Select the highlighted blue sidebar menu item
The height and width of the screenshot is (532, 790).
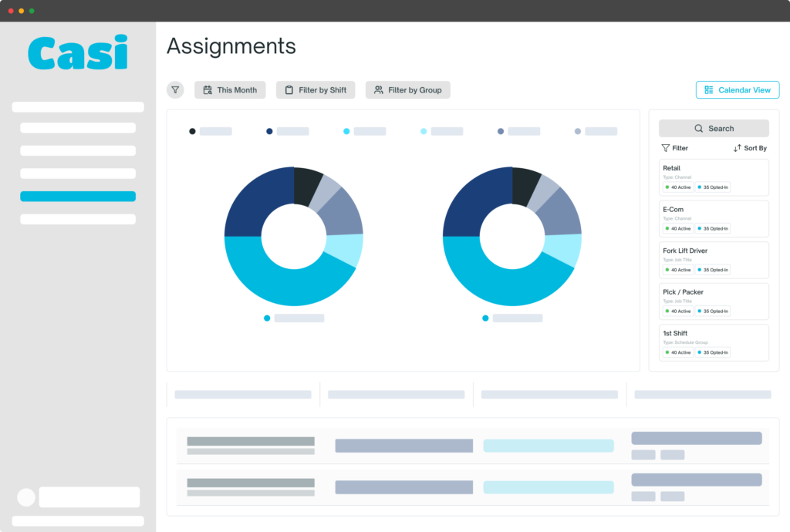click(x=78, y=197)
